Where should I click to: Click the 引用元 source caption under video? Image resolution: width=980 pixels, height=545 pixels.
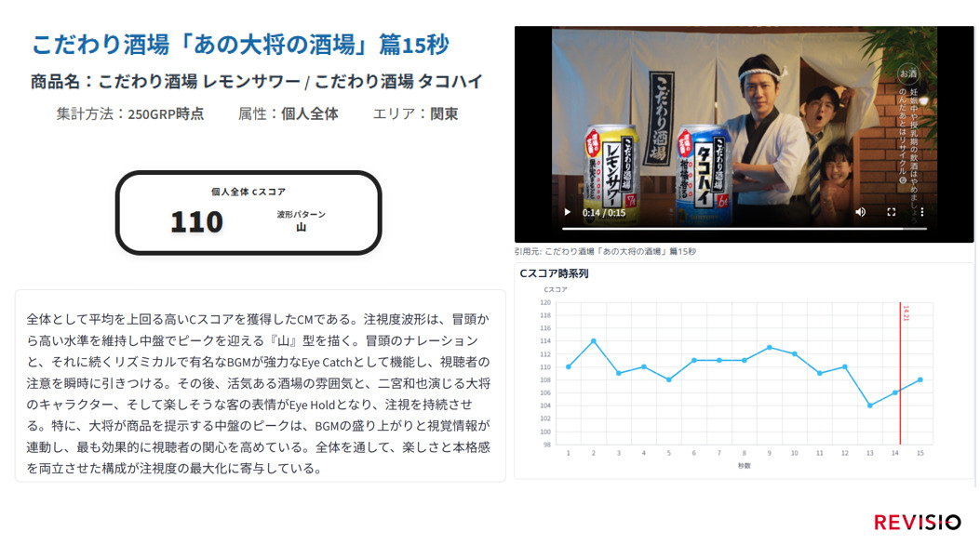click(x=605, y=251)
